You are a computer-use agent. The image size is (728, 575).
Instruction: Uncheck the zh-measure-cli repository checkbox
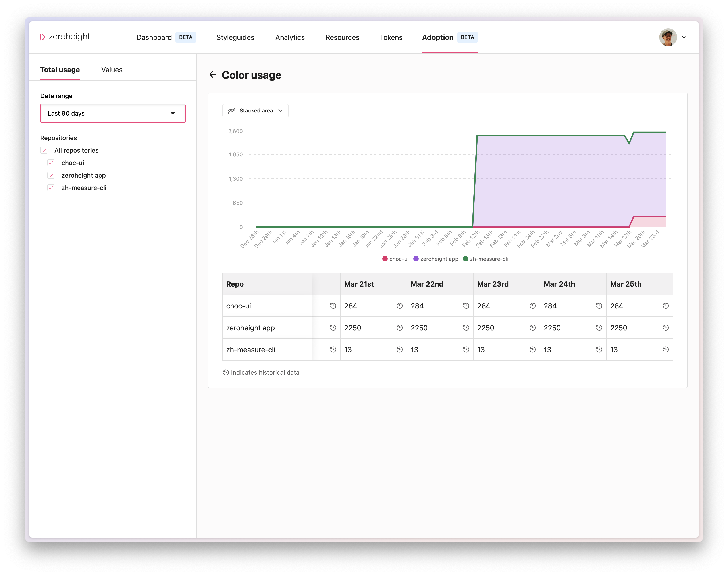[51, 188]
